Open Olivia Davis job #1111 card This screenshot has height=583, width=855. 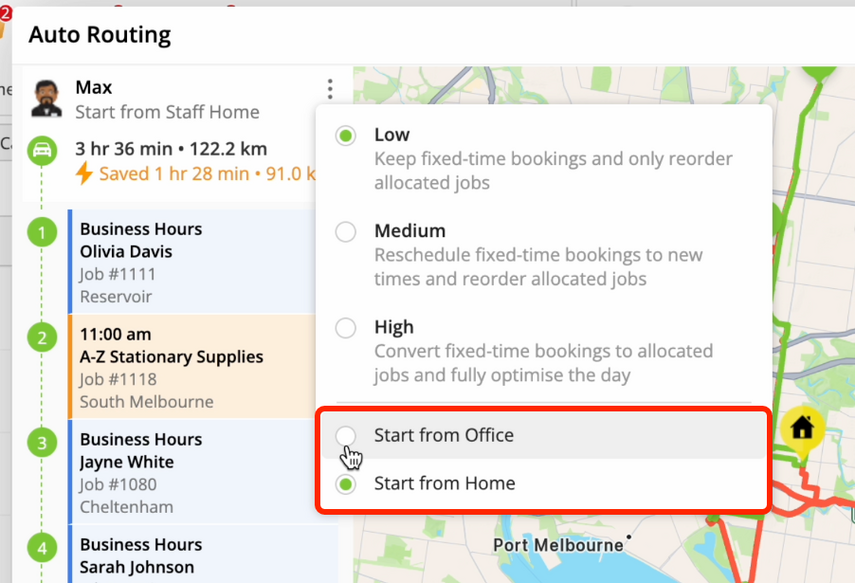click(192, 262)
